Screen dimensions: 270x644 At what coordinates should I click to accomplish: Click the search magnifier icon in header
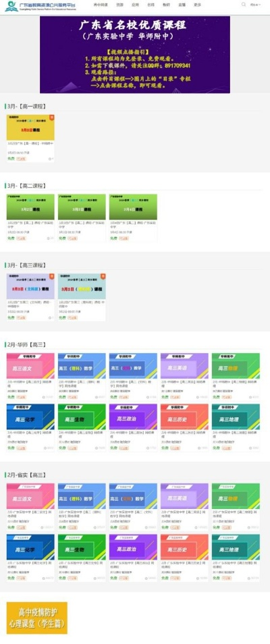pos(243,5)
